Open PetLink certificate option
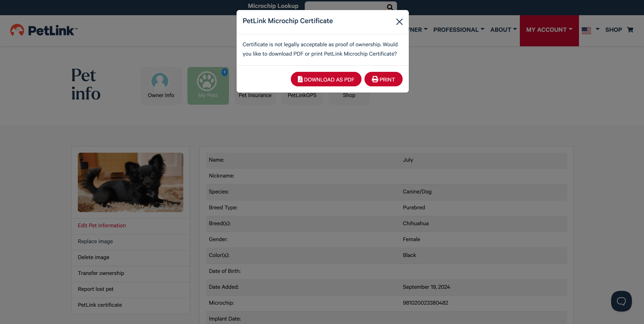This screenshot has height=324, width=644. click(100, 305)
